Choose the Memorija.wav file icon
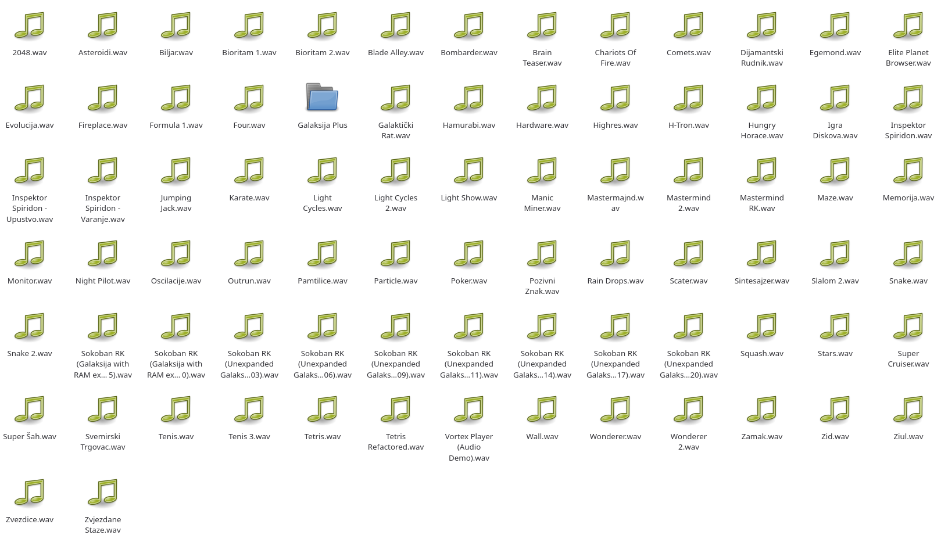941x560 pixels. pyautogui.click(x=908, y=173)
